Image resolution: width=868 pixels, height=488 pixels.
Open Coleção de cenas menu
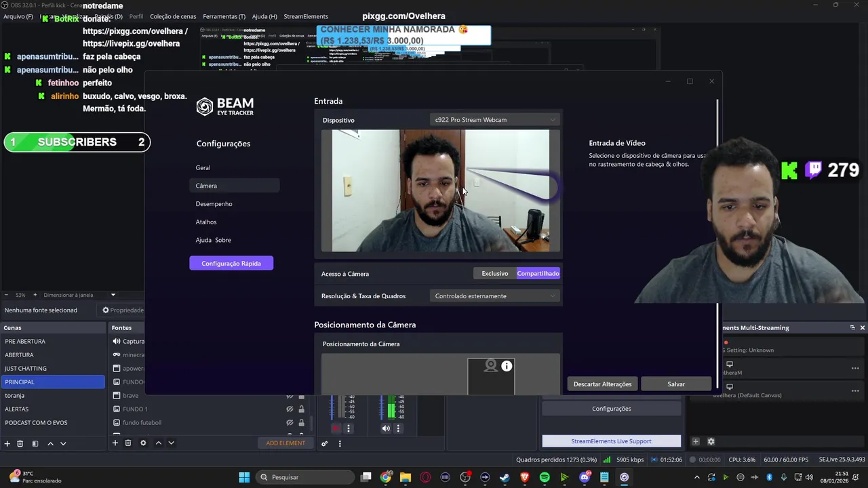172,16
